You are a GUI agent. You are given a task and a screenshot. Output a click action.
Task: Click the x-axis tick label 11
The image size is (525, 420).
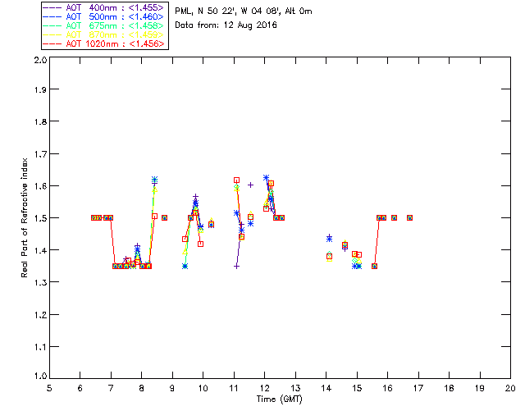pos(234,388)
